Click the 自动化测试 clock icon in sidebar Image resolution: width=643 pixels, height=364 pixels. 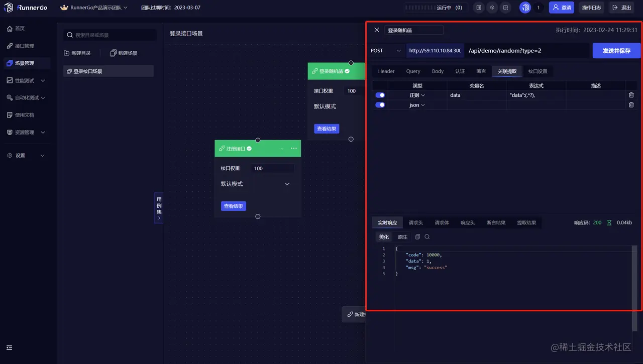tap(10, 98)
